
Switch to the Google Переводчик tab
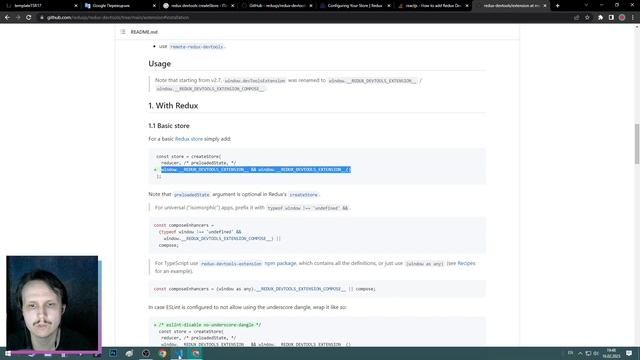coord(120,6)
